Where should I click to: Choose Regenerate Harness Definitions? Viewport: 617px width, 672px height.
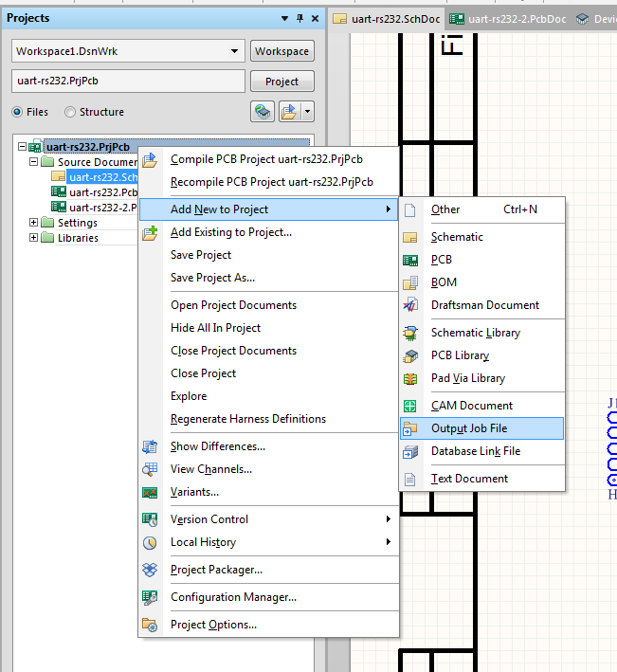(268, 419)
